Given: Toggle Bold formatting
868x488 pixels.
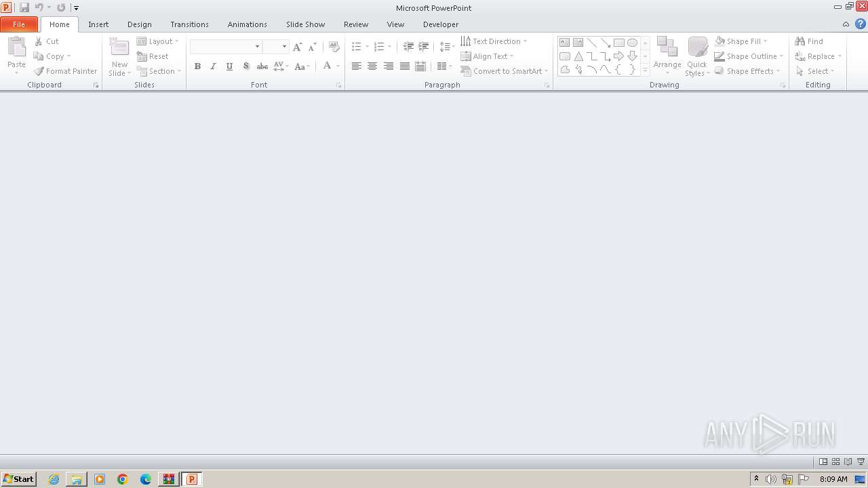Looking at the screenshot, I should tap(197, 66).
